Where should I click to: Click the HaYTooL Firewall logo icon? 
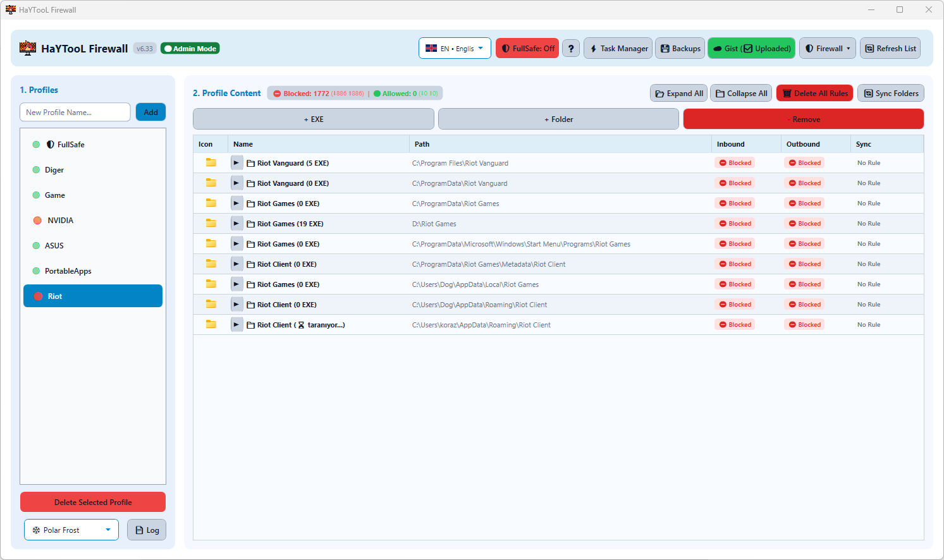click(x=28, y=48)
